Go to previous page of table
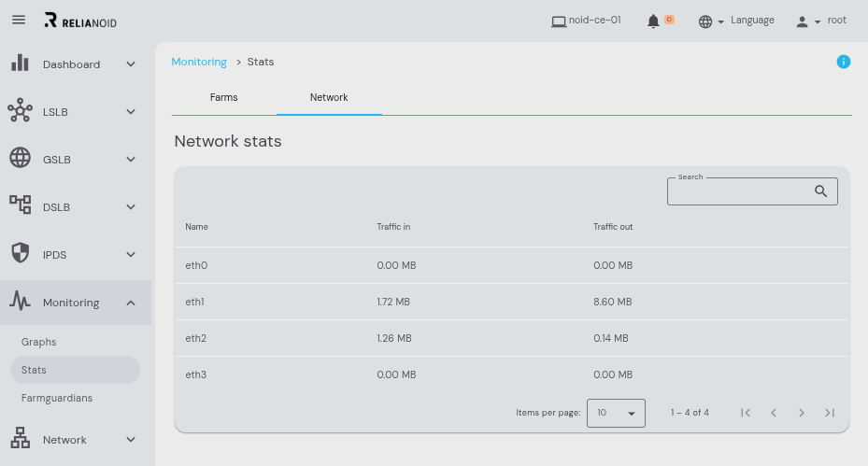 point(774,413)
